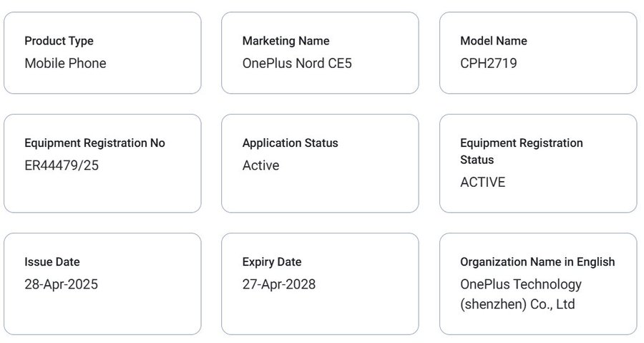The height and width of the screenshot is (343, 644).
Task: Click the Equipment Registration Status label
Action: coord(522,151)
